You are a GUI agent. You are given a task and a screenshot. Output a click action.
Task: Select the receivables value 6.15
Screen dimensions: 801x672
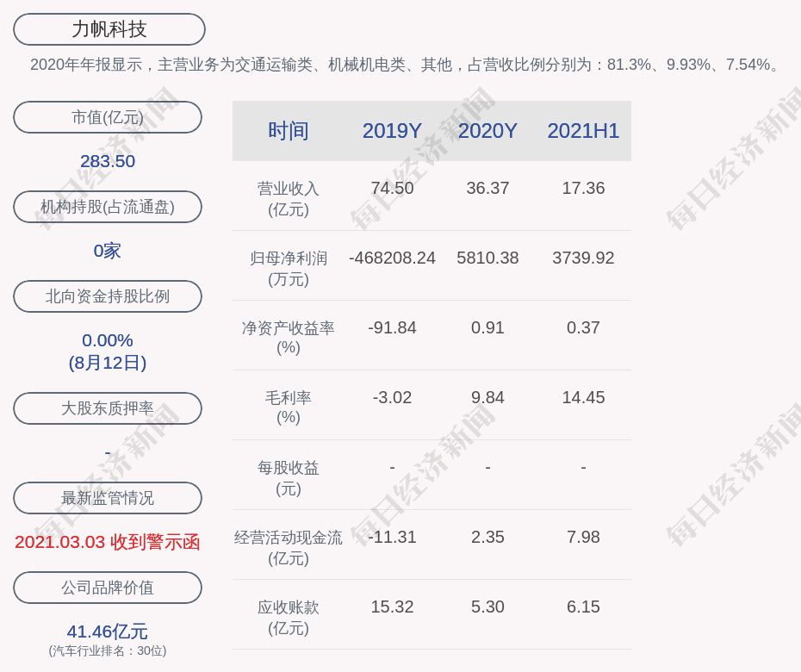[583, 607]
